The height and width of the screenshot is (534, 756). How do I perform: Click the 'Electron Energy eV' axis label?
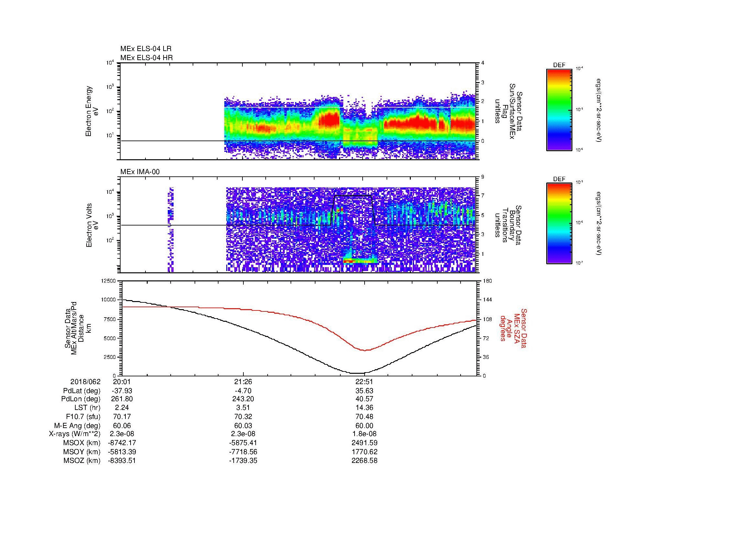(92, 111)
